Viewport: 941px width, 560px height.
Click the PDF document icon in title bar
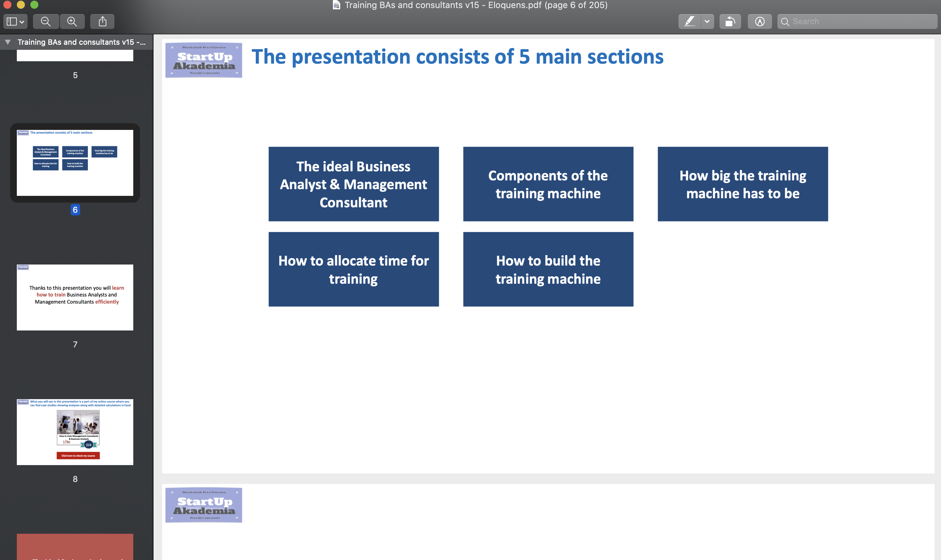coord(336,5)
